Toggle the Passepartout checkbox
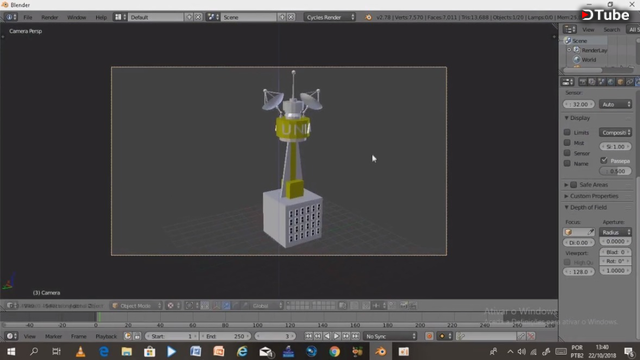The width and height of the screenshot is (640, 360). click(x=604, y=160)
